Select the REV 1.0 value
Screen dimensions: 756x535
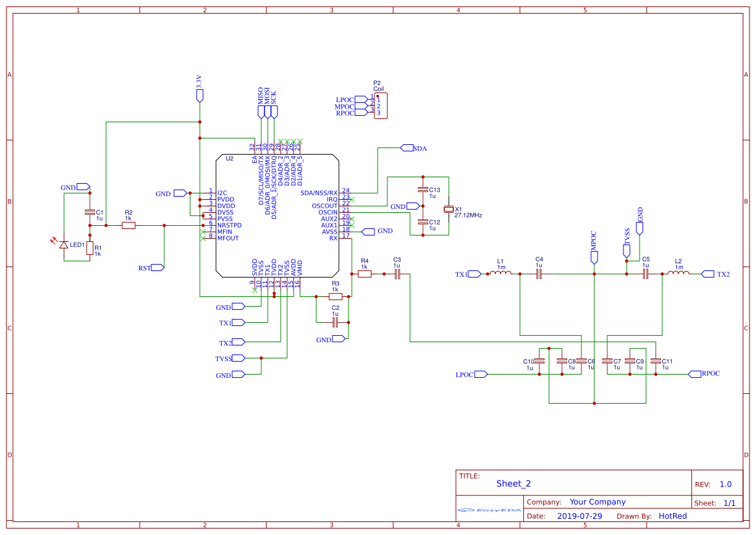pos(724,483)
